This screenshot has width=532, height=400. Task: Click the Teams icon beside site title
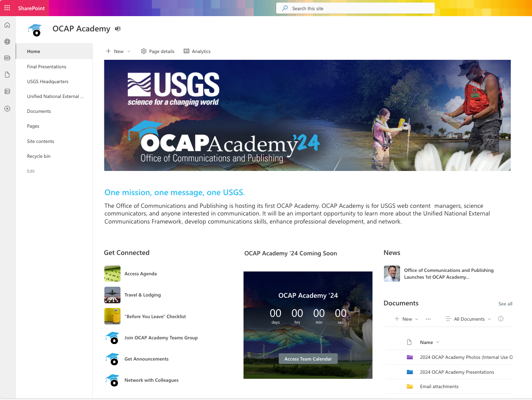click(118, 29)
